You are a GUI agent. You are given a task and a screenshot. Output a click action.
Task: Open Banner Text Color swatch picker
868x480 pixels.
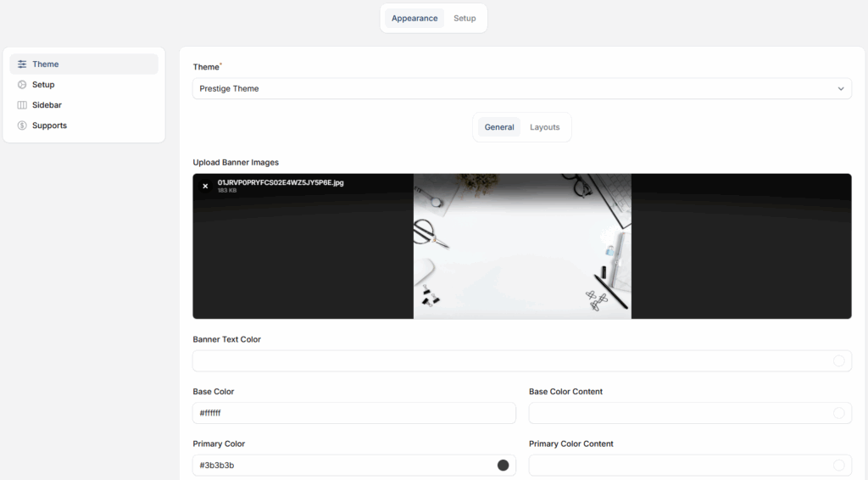[838, 361]
